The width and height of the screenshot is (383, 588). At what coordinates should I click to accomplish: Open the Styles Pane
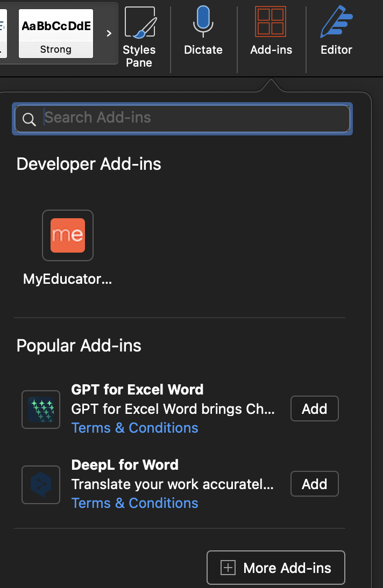(139, 38)
